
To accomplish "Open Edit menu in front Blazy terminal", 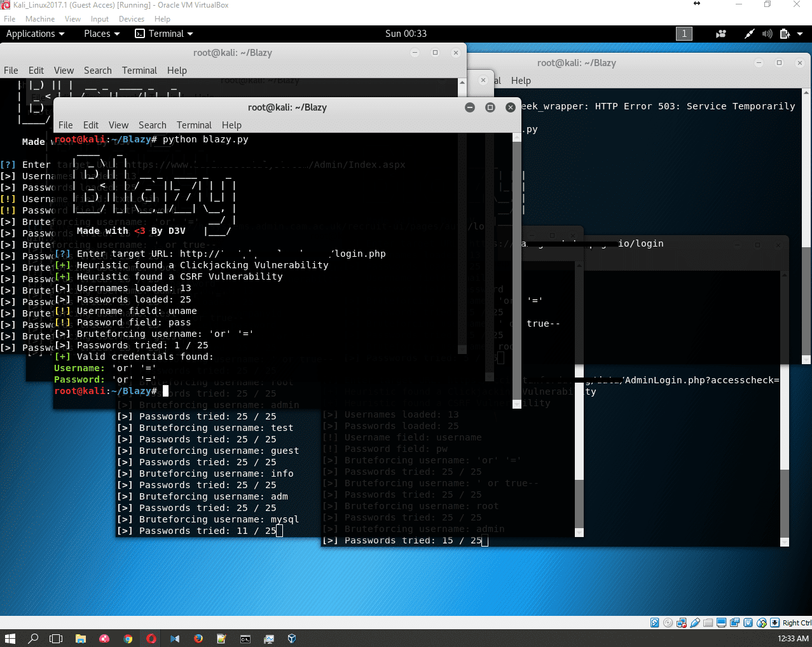I will click(x=91, y=125).
